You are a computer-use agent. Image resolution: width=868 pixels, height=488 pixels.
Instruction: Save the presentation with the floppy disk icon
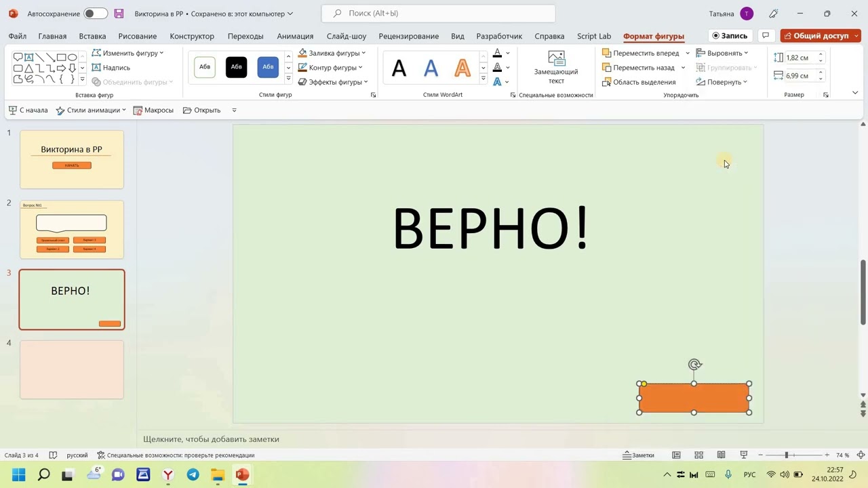[119, 14]
